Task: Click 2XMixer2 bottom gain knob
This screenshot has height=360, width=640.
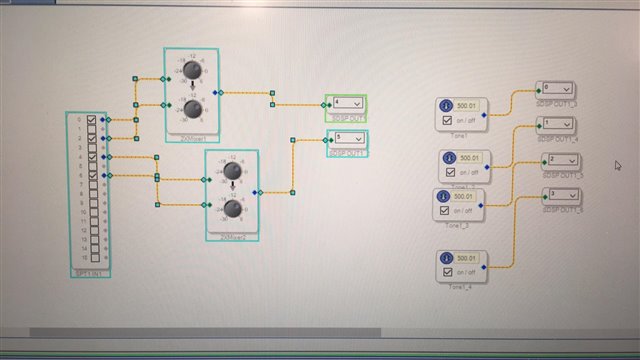Action: [233, 209]
